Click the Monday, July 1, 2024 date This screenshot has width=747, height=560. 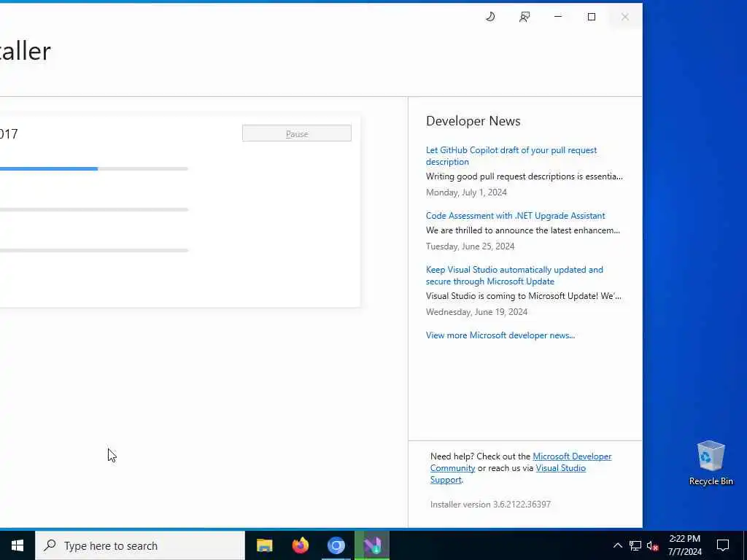466,192
